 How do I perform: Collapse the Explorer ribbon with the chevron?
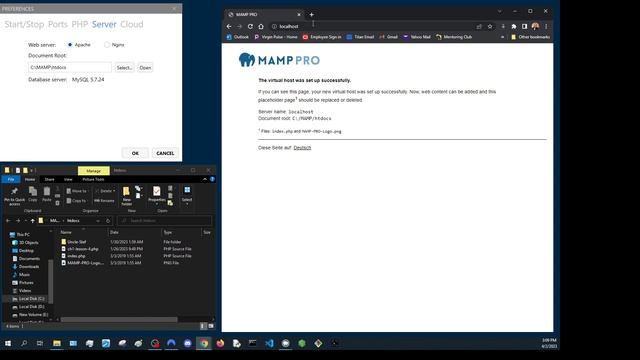pyautogui.click(x=205, y=179)
